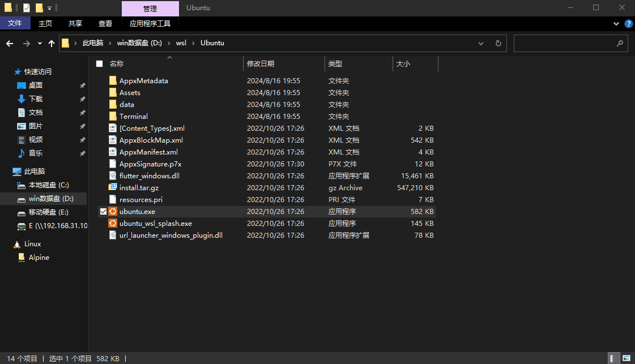Viewport: 635px width, 364px height.
Task: Click the search box field
Action: click(570, 44)
